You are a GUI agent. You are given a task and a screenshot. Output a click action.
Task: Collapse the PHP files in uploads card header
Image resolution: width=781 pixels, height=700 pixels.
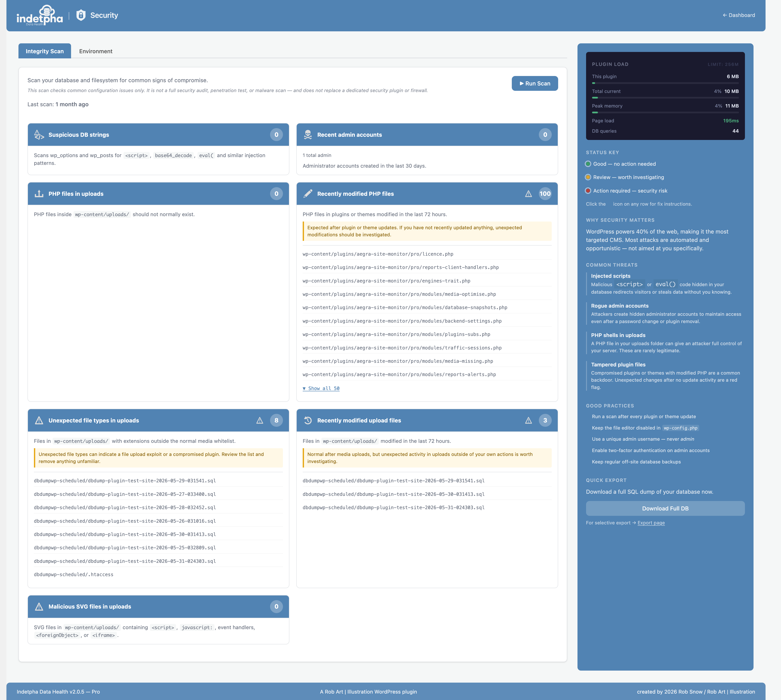158,194
